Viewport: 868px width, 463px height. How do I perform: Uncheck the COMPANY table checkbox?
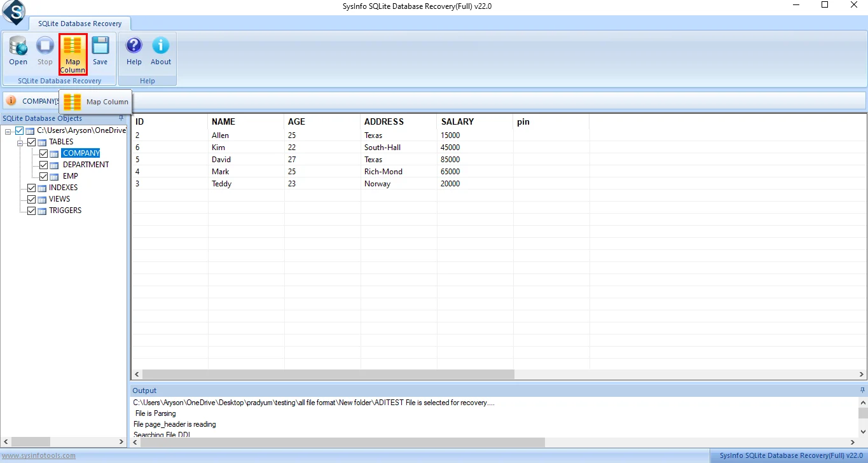(x=43, y=153)
